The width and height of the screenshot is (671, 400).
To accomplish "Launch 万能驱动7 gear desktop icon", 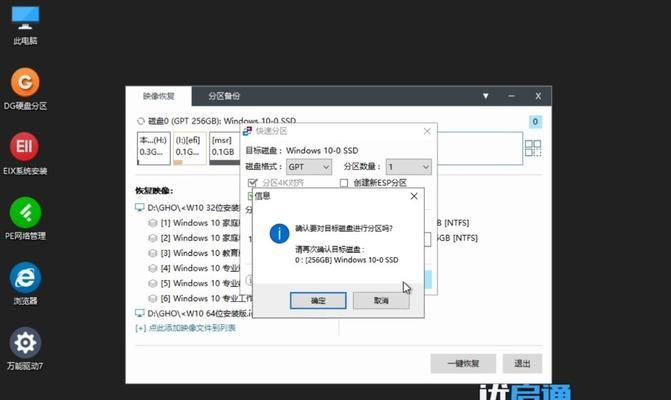I will (25, 349).
